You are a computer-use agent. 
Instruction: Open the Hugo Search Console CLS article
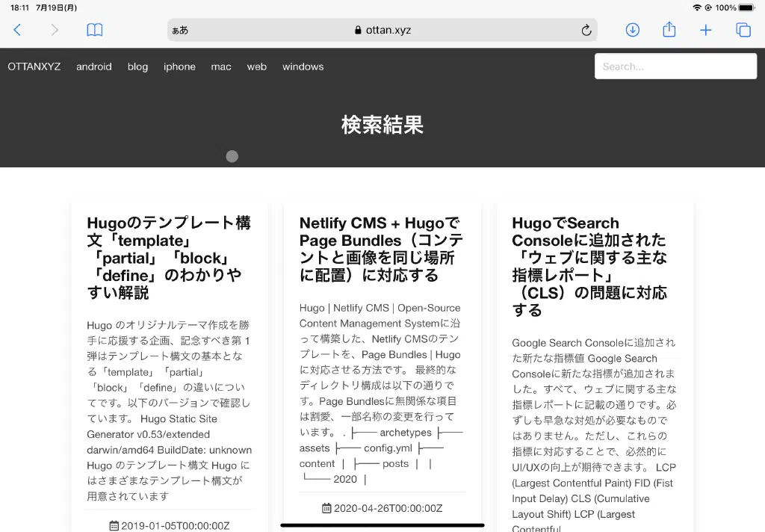[589, 266]
